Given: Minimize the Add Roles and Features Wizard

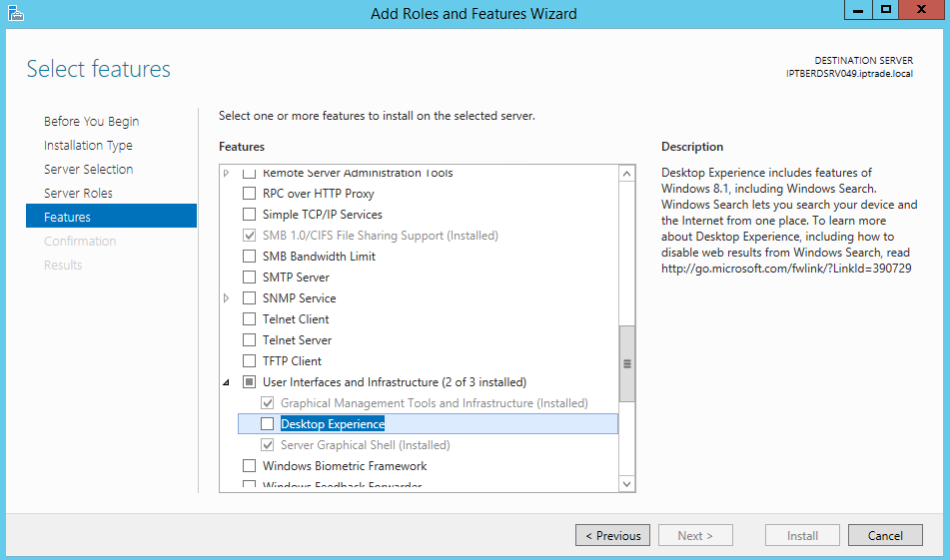Looking at the screenshot, I should point(858,9).
